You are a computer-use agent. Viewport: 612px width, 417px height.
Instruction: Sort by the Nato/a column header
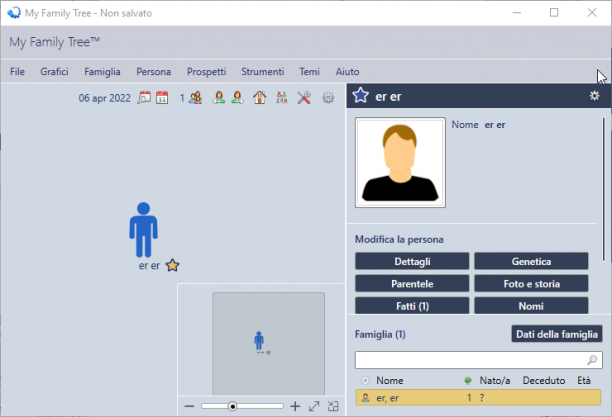coord(495,380)
